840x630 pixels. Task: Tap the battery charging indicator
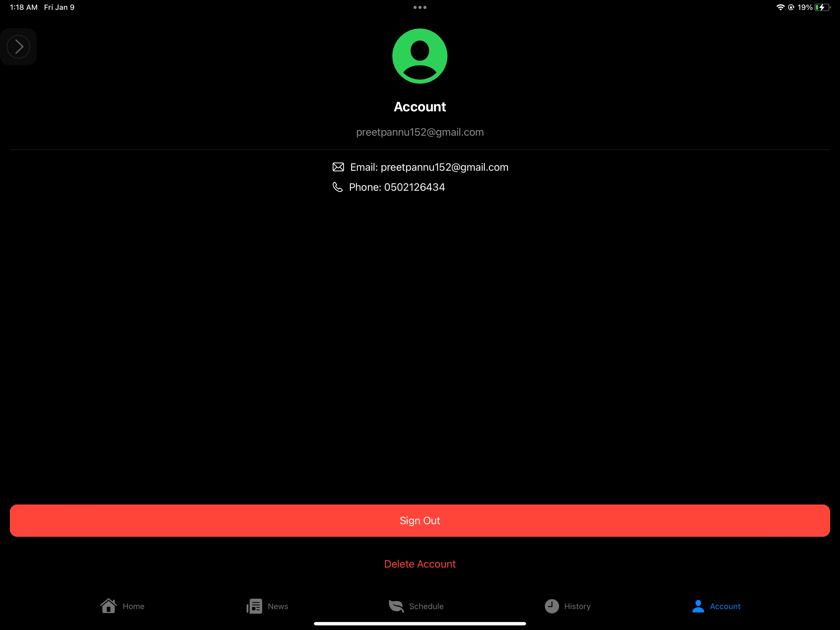822,7
